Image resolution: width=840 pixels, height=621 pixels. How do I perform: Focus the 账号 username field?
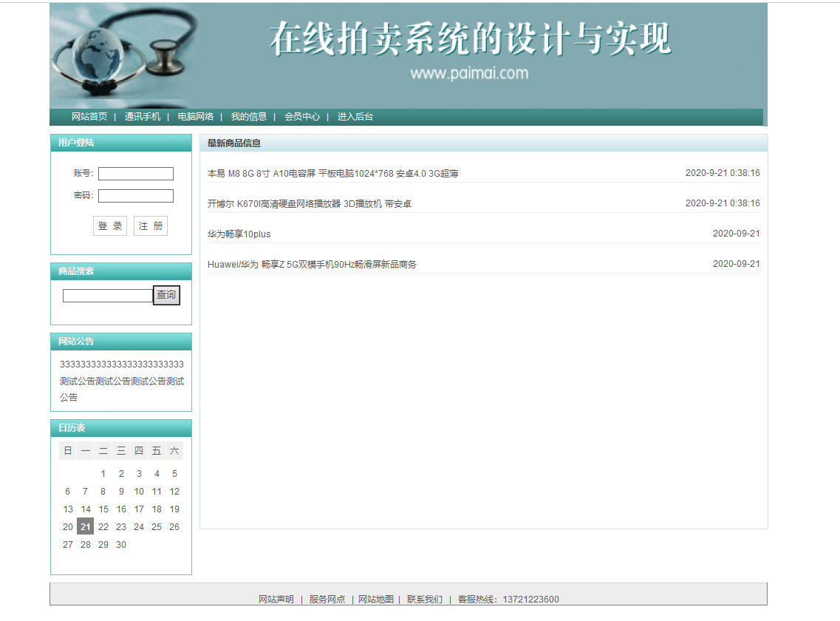coord(136,174)
